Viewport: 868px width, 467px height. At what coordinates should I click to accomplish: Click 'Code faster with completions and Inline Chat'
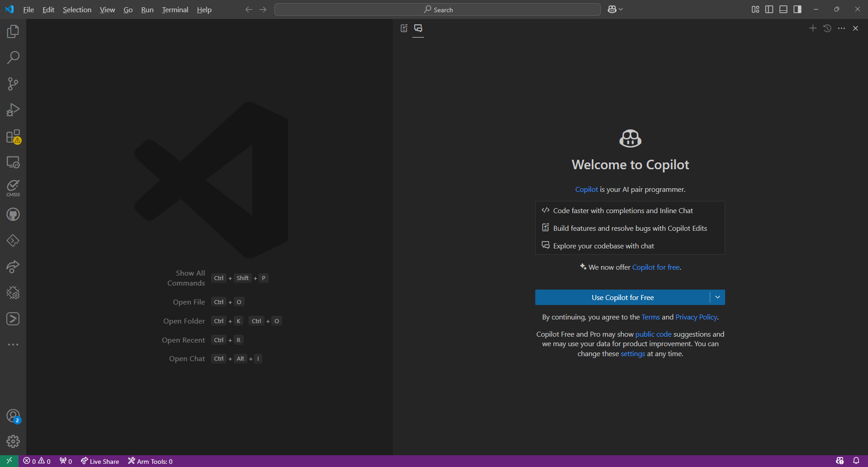[623, 210]
